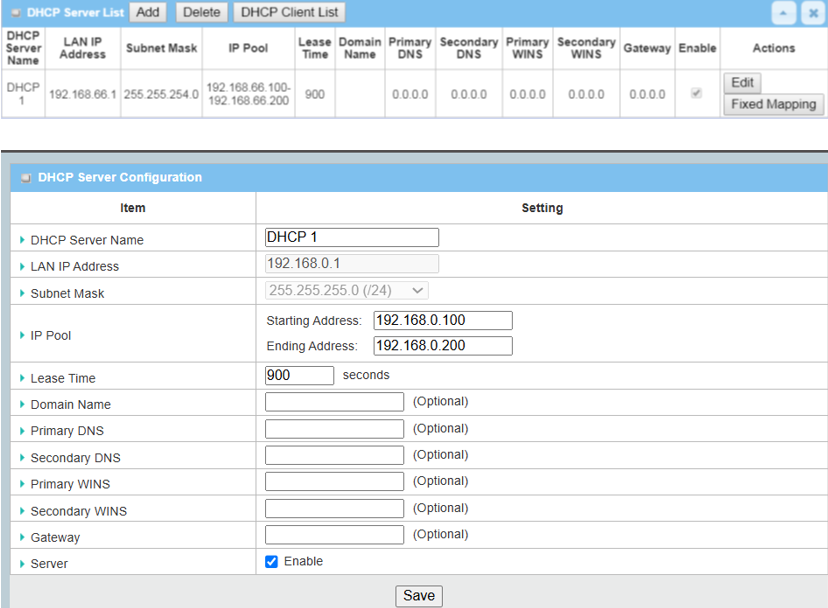
Task: Open the DHCP Client List
Action: point(289,12)
